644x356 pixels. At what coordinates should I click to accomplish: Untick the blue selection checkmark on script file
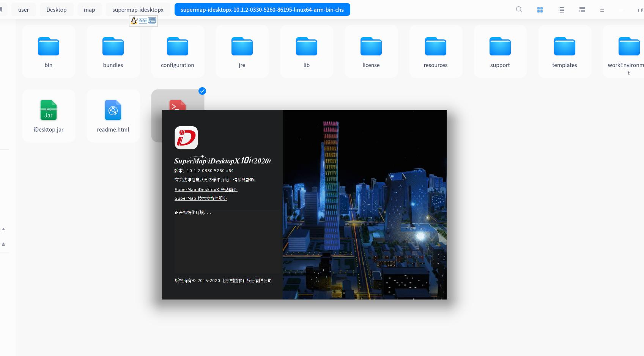[x=202, y=91]
